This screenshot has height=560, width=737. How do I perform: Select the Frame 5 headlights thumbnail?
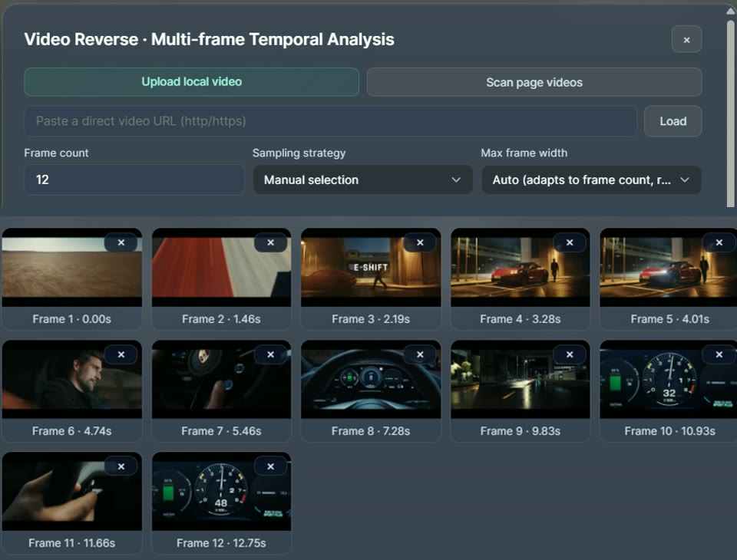click(669, 267)
